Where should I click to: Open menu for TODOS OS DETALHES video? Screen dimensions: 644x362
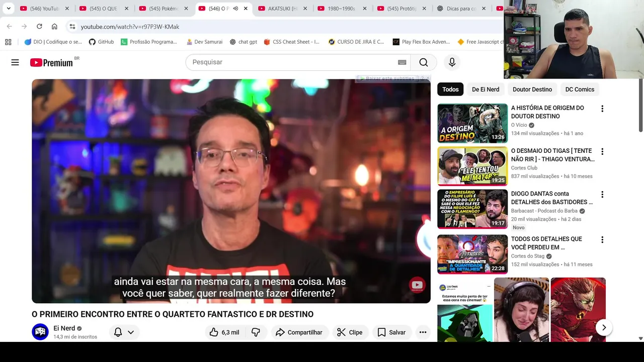pos(602,240)
